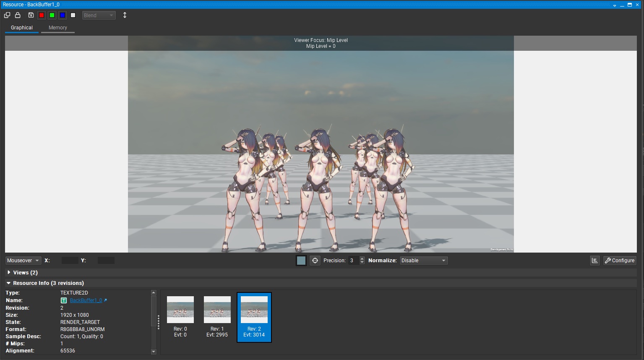Select the Graphical tab
This screenshot has width=644, height=360.
22,28
